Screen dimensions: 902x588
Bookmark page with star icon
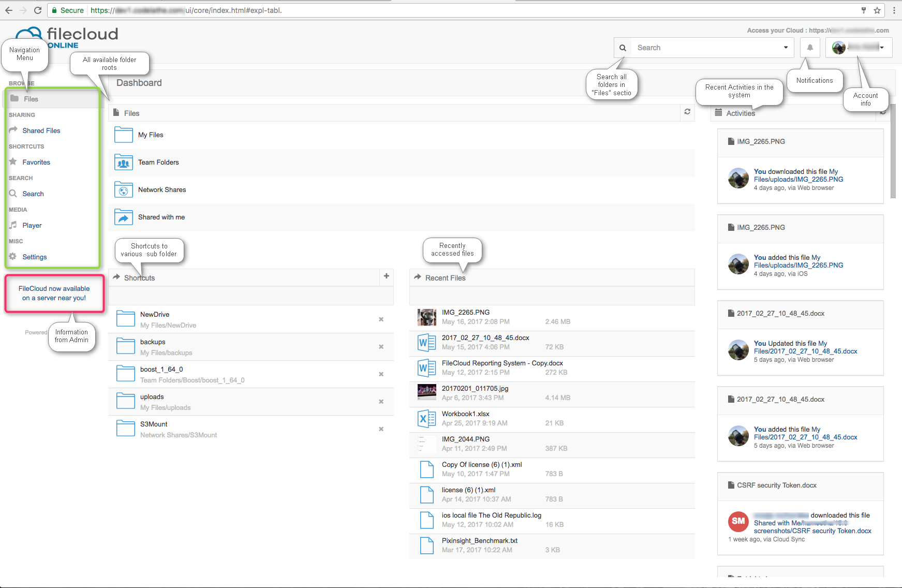point(877,10)
